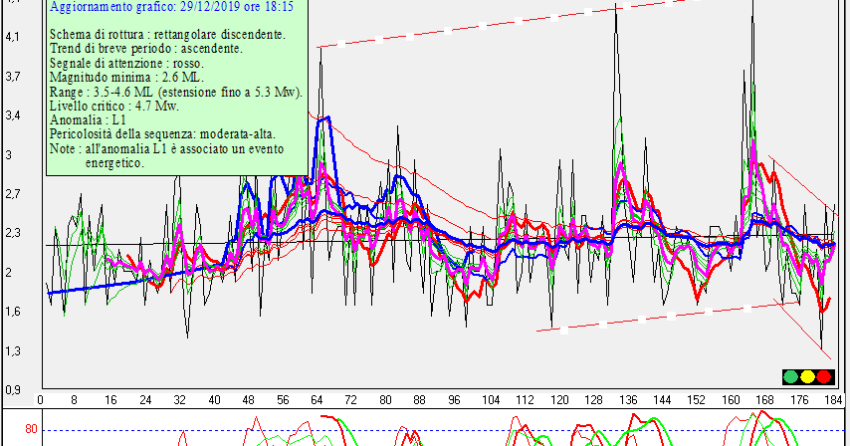Click the y-axis label 1,6
The image size is (850, 446).
coord(12,312)
